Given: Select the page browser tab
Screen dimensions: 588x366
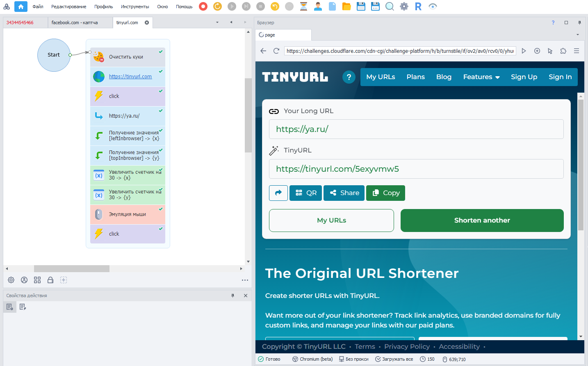Looking at the screenshot, I should (283, 35).
